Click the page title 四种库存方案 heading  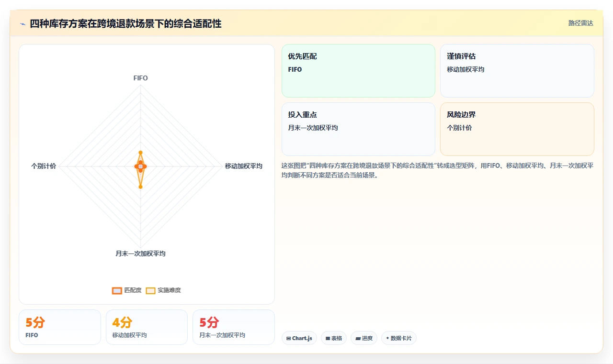[125, 23]
